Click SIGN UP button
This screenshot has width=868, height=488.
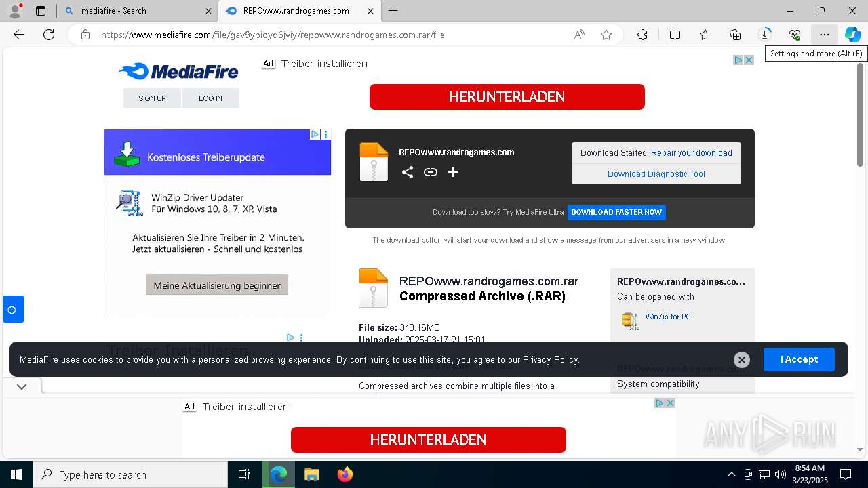[152, 98]
